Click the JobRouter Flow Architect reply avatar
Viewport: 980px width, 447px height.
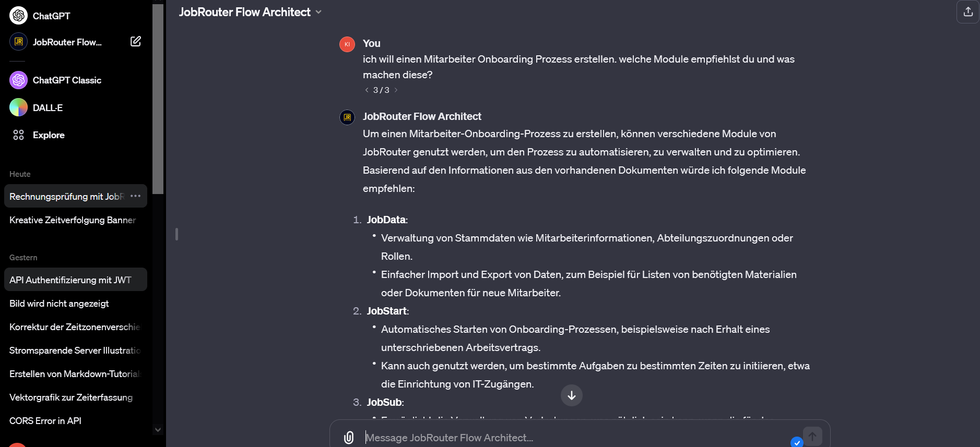point(347,117)
